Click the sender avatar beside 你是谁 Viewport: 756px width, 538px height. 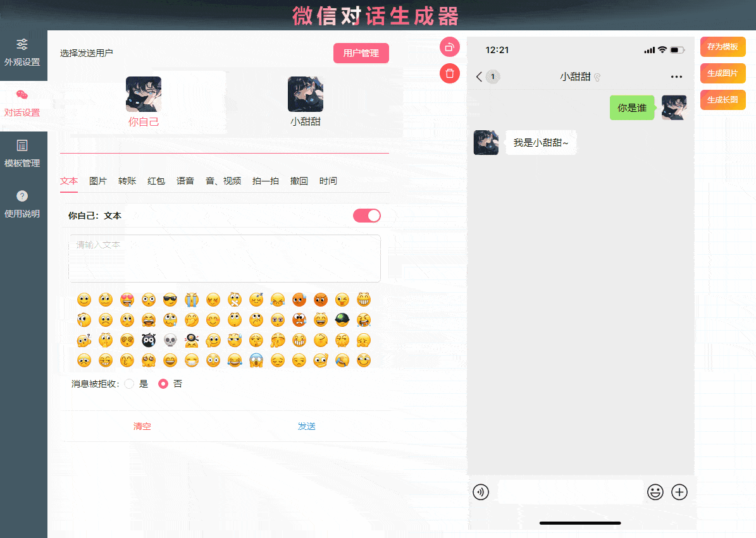(x=674, y=107)
